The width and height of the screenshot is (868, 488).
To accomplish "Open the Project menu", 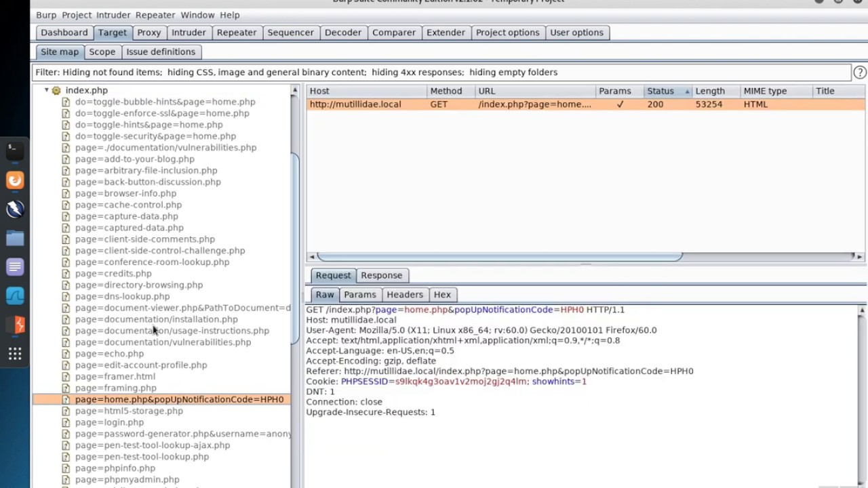I will (77, 15).
